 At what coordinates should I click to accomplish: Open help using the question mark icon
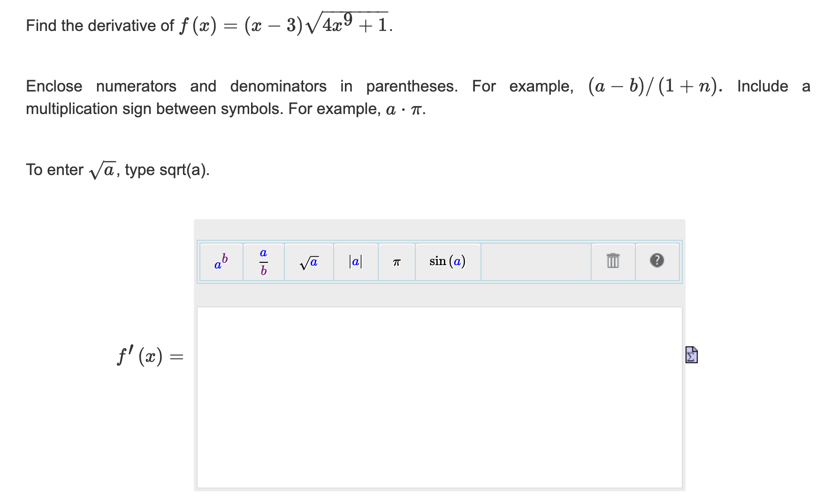pos(657,262)
